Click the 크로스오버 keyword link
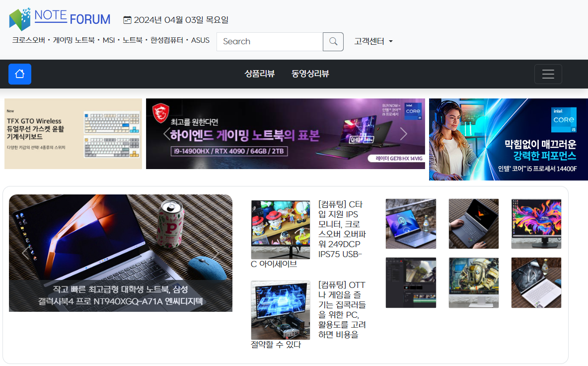Image resolution: width=588 pixels, height=366 pixels. [x=28, y=40]
